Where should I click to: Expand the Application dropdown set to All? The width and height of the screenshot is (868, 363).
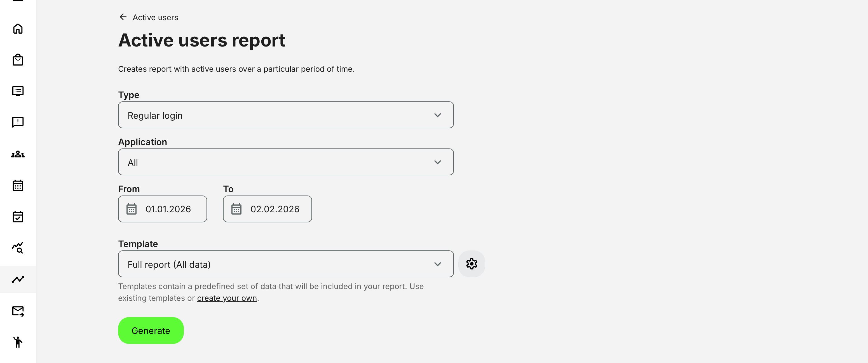pos(286,162)
